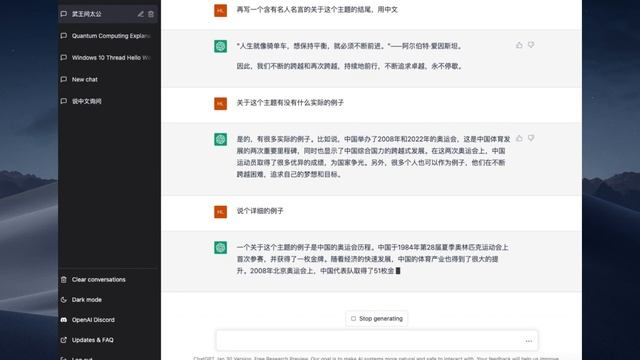Click the HL avatar beside 关于这个主题有没有什么实际的例子
The width and height of the screenshot is (640, 360).
pos(220,103)
